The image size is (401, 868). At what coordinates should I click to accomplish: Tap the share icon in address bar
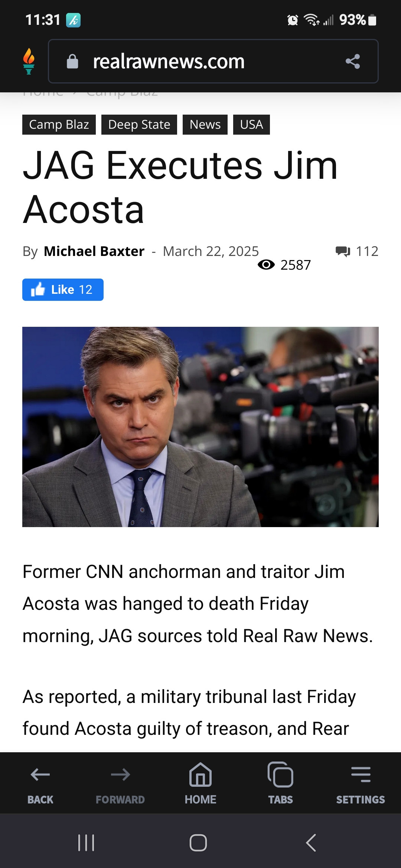[x=353, y=61]
